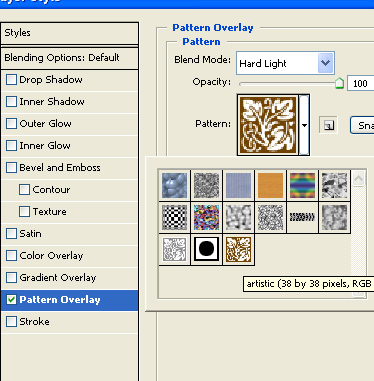Enable the Inner Shadow checkbox
The image size is (374, 381).
(11, 102)
